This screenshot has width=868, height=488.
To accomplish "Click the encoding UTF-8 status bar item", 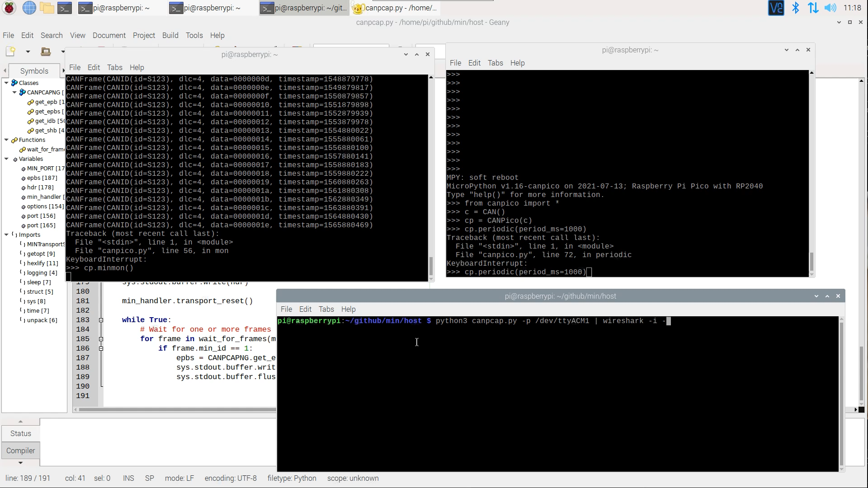I will pos(230,478).
